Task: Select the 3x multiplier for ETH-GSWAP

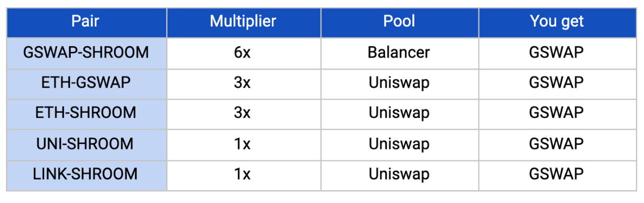Action: point(243,82)
